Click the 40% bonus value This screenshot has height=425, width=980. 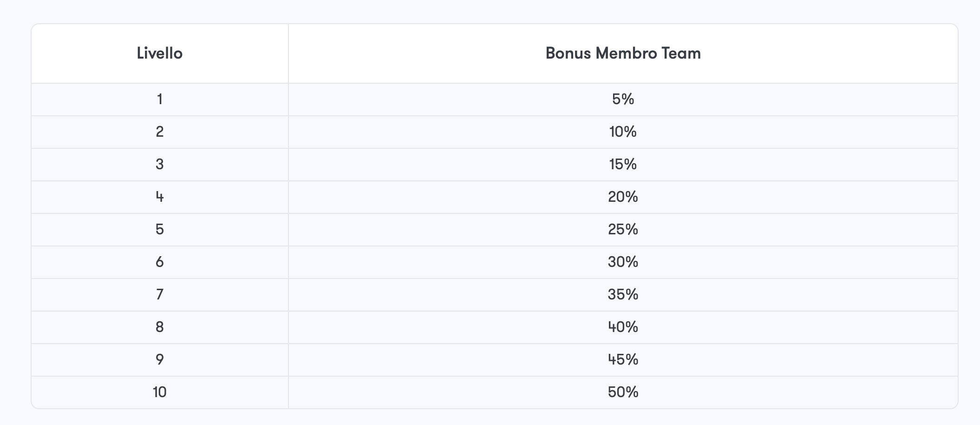pyautogui.click(x=623, y=327)
